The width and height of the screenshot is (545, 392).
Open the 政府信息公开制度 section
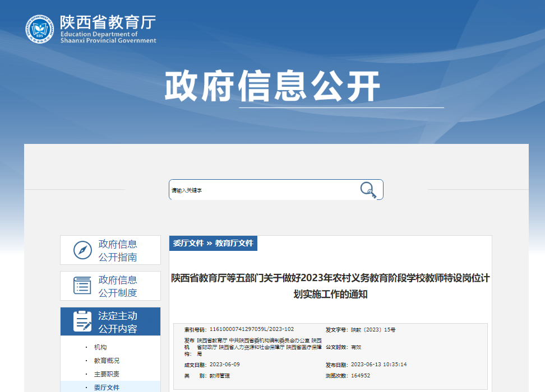point(118,286)
